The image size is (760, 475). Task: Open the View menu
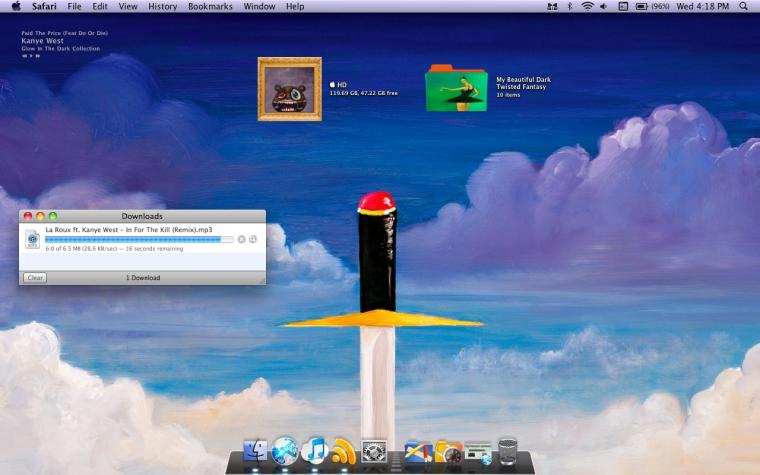click(128, 6)
